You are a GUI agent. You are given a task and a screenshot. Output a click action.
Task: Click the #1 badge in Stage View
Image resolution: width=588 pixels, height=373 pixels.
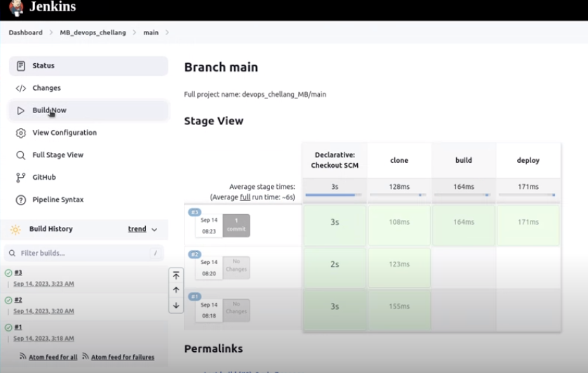[194, 297]
